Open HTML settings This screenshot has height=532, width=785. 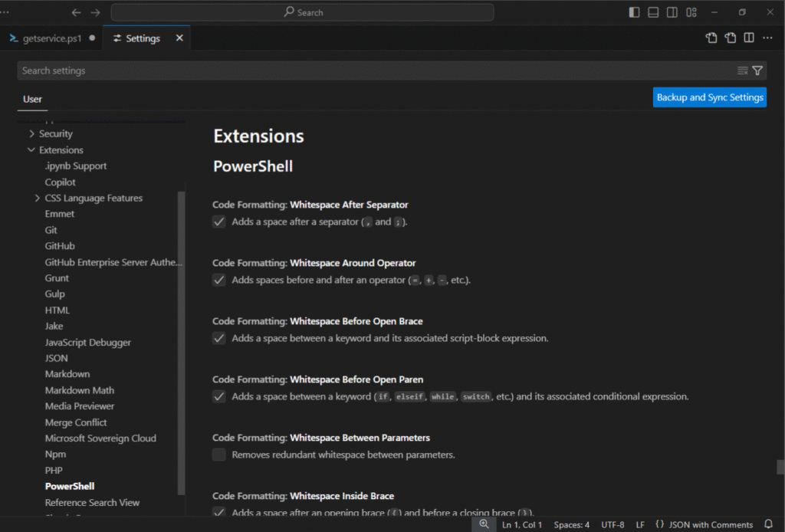point(57,310)
